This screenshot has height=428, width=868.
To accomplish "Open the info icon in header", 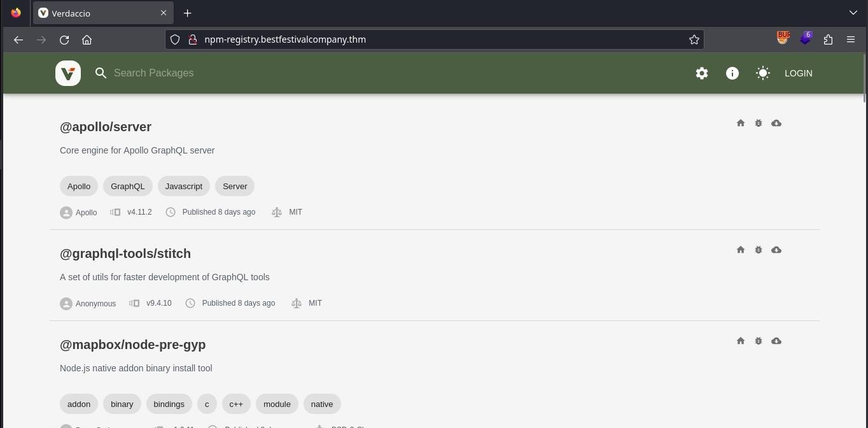I will click(732, 73).
